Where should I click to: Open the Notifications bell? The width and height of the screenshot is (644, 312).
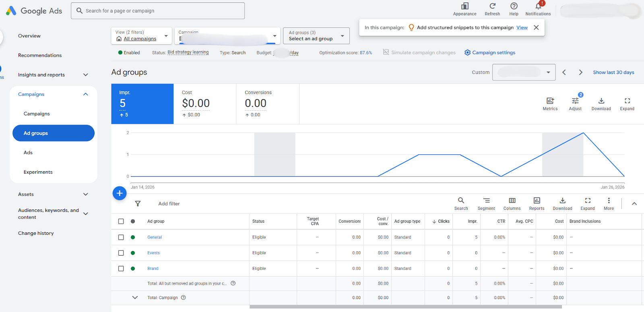pos(538,6)
